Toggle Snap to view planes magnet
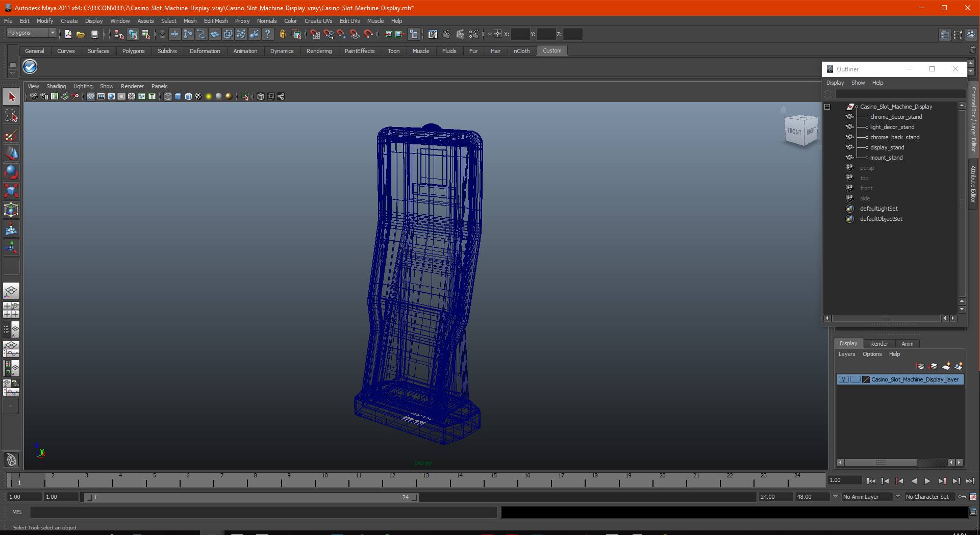The image size is (980, 535). [355, 34]
